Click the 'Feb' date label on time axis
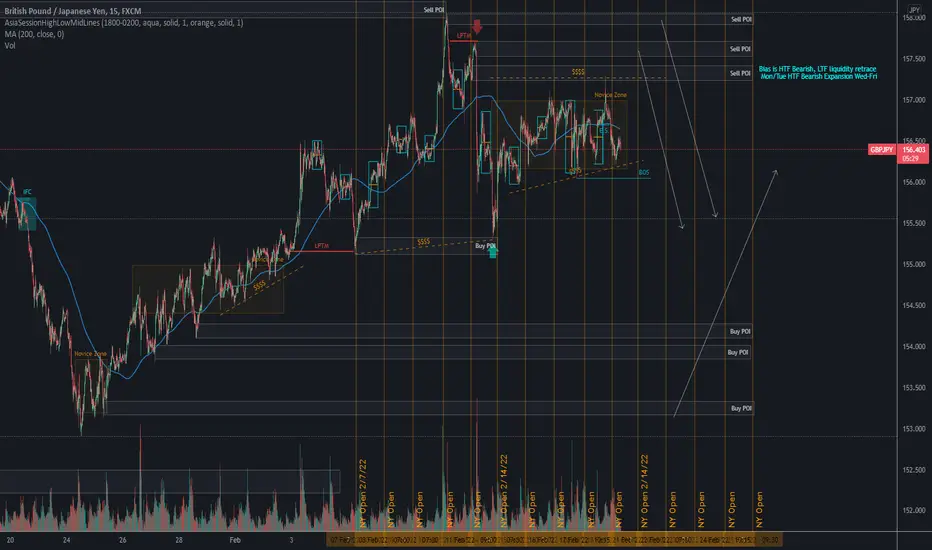The height and width of the screenshot is (550, 932). 235,540
